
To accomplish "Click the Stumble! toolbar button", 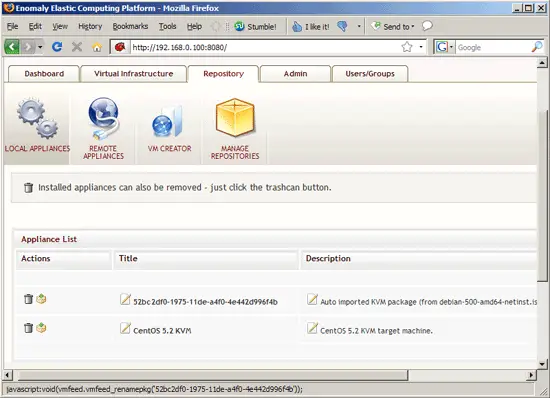I will (255, 26).
